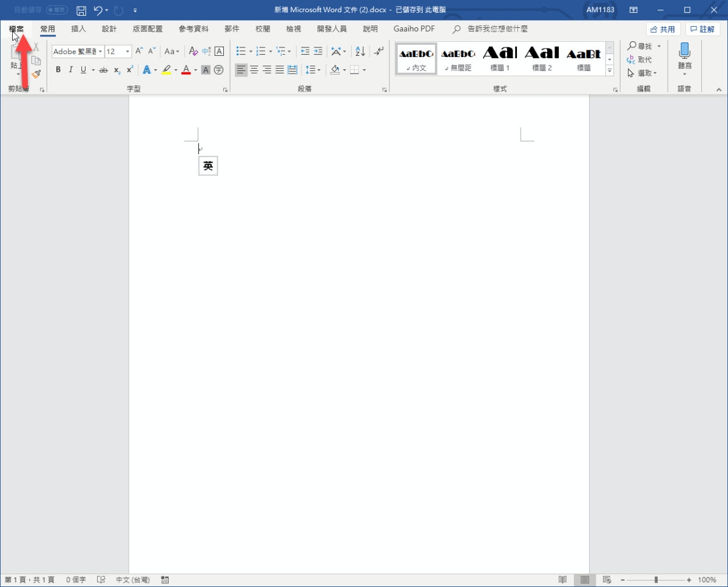Apply the yellow text highlight color
Image resolution: width=728 pixels, height=587 pixels.
tap(166, 70)
